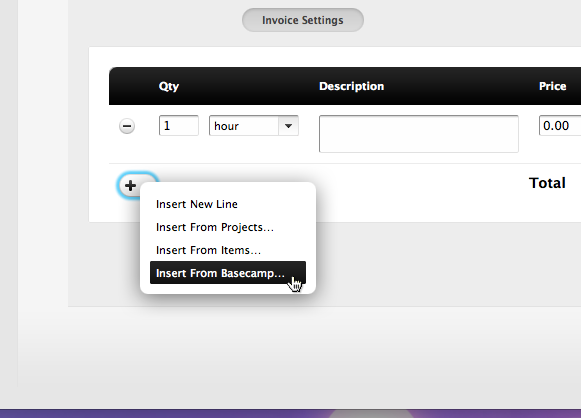Viewport: 581px width, 418px height.
Task: Choose Insert From Basecamp…
Action: coord(228,273)
